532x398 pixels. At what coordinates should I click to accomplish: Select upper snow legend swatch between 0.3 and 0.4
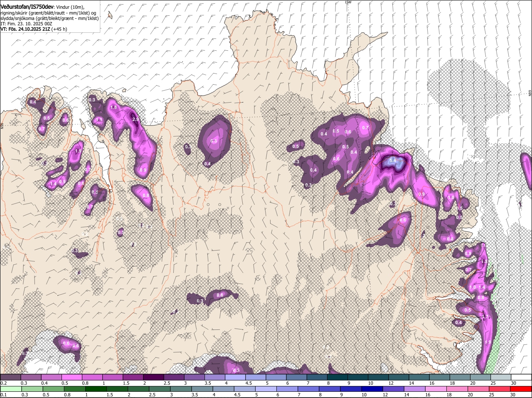(31, 377)
